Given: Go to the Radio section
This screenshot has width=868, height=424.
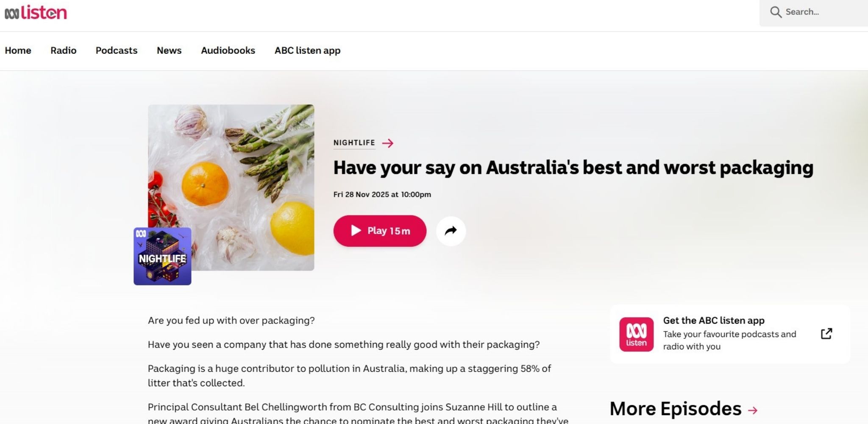Looking at the screenshot, I should 64,50.
